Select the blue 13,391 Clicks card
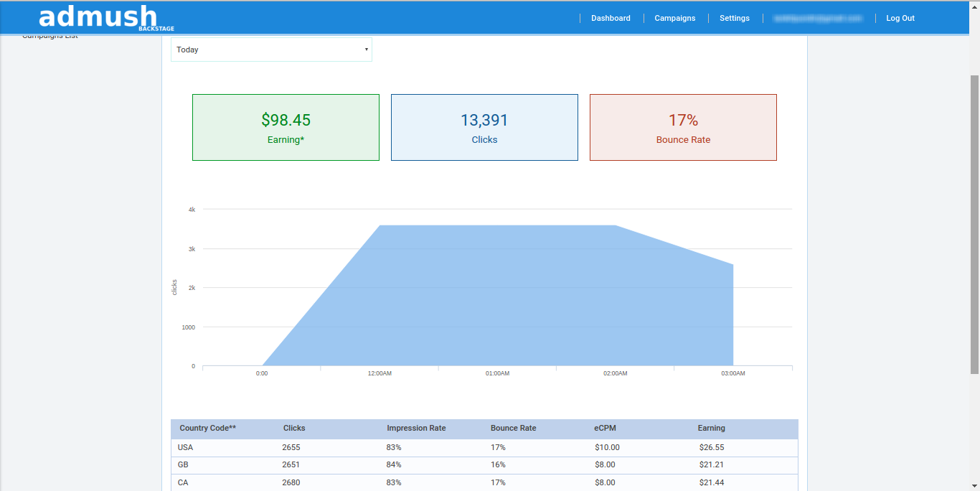The image size is (980, 491). pos(484,127)
